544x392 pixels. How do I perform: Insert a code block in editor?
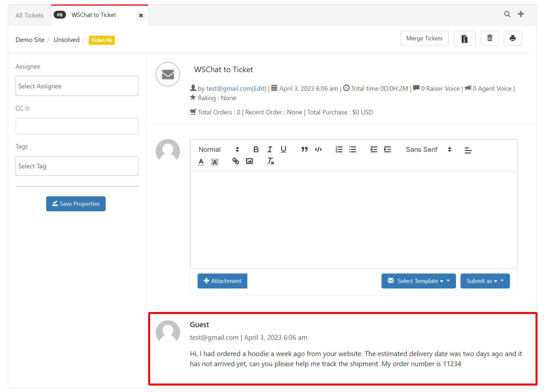tap(318, 150)
